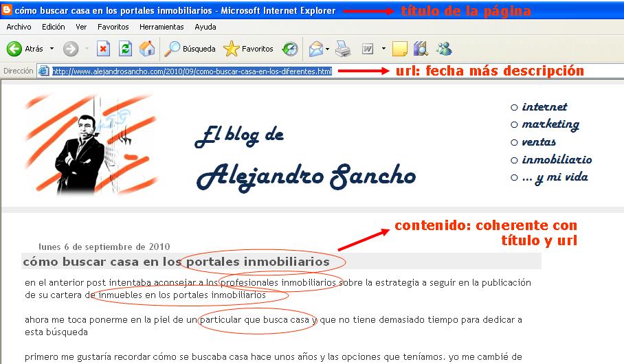Click the Mail envelope icon
The height and width of the screenshot is (364, 624).
[x=316, y=49]
